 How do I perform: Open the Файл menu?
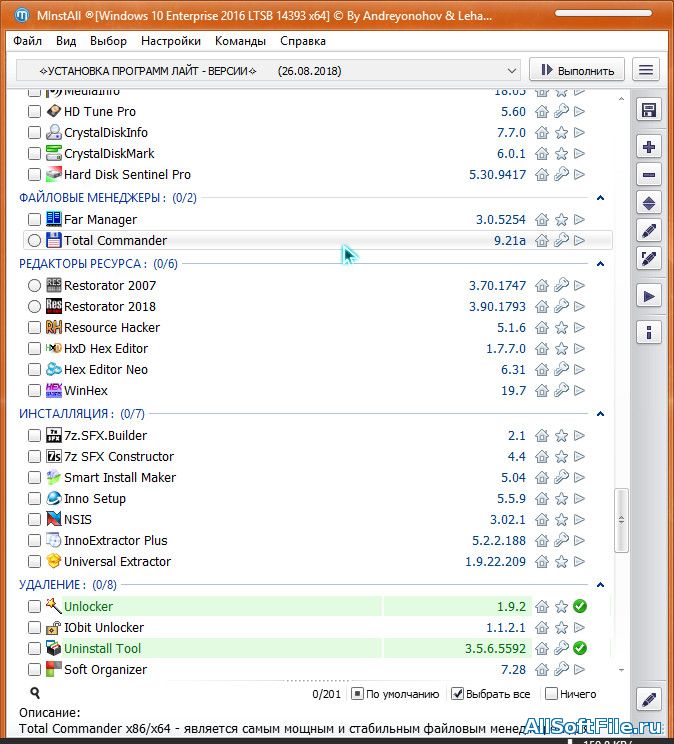coord(28,41)
